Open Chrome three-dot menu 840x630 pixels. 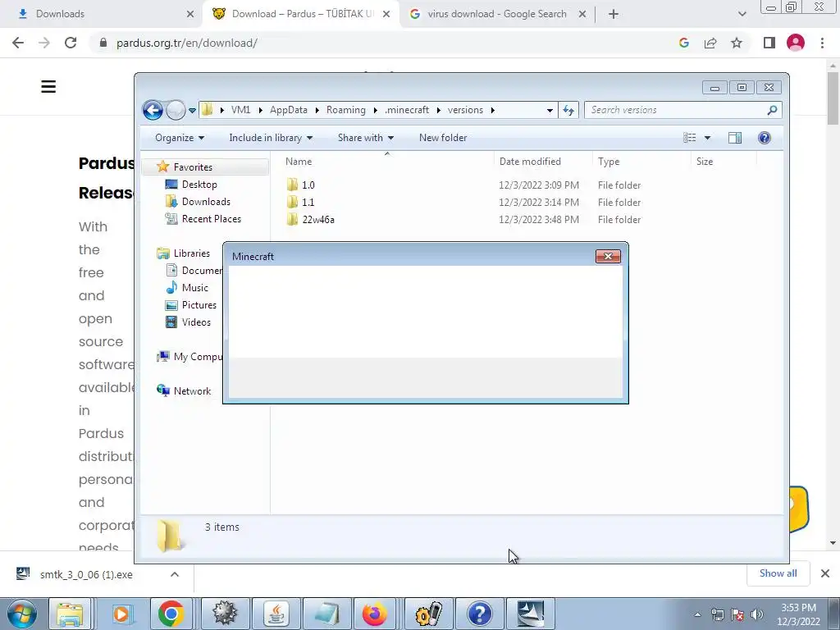coord(822,43)
